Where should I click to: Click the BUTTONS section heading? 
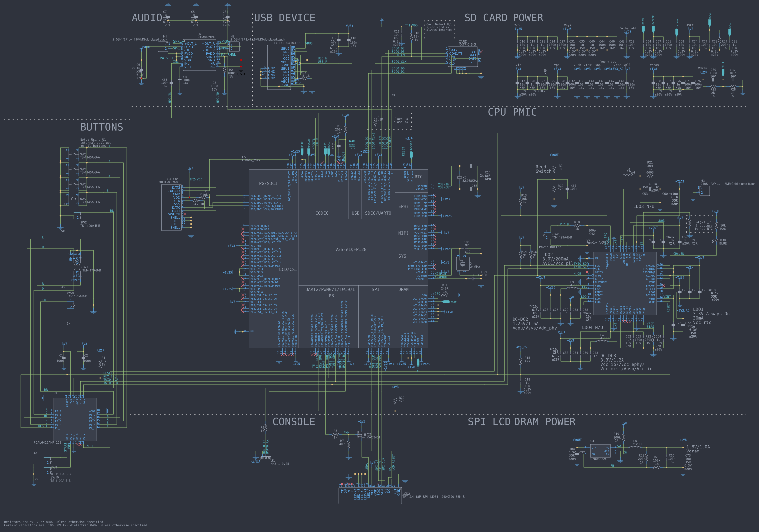tap(101, 127)
